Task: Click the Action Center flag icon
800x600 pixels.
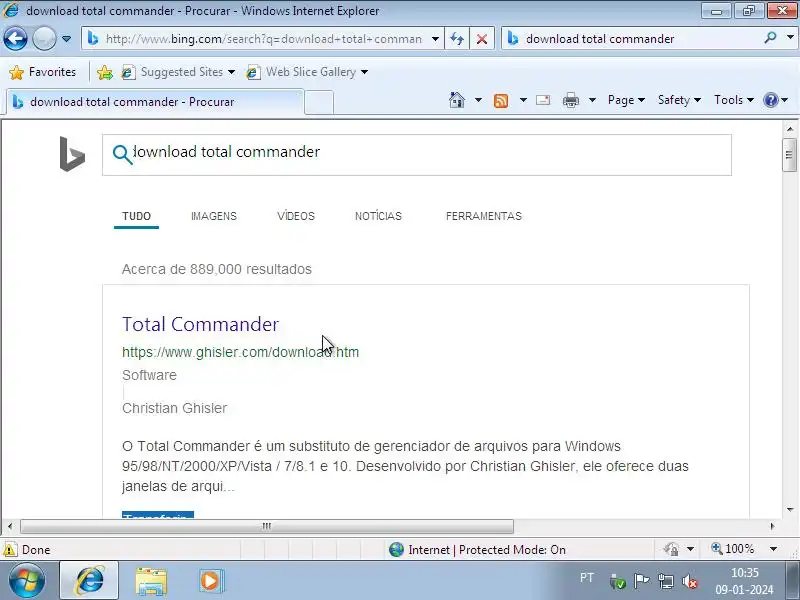Action: click(x=641, y=581)
